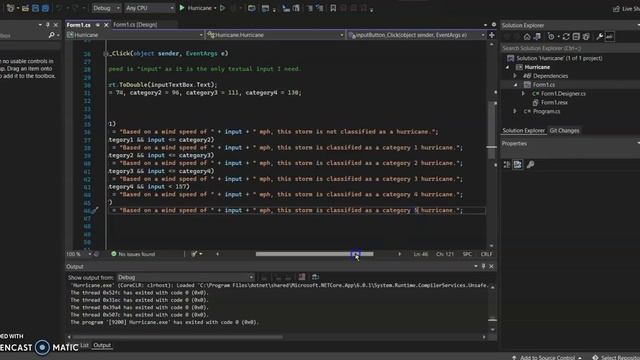Image resolution: width=640 pixels, height=360 pixels.
Task: Switch to Git Changes tab
Action: pyautogui.click(x=564, y=131)
